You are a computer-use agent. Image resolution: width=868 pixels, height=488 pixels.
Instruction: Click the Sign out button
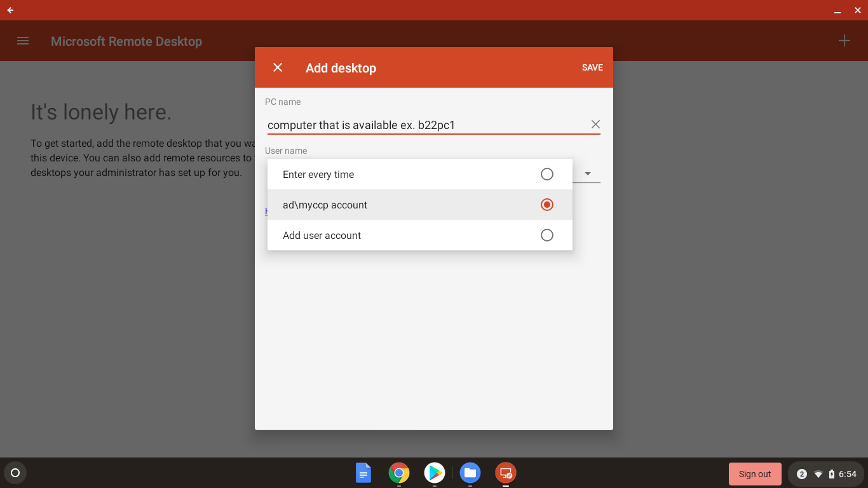755,474
